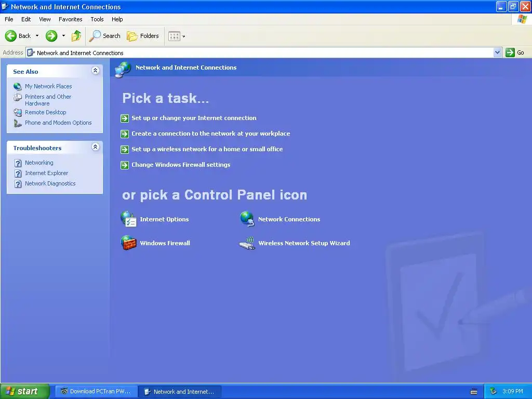Click the Views grid icon
Screen dimensions: 532x399
click(x=174, y=36)
